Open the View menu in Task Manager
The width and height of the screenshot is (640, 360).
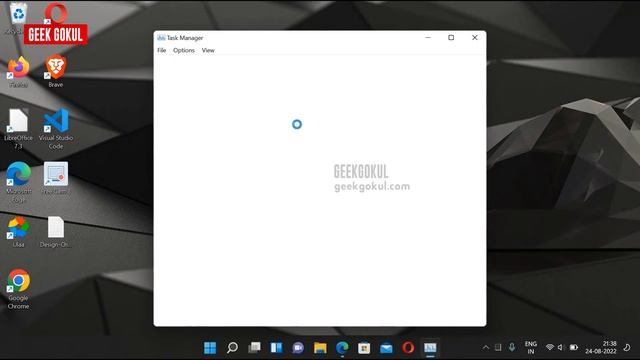click(208, 50)
